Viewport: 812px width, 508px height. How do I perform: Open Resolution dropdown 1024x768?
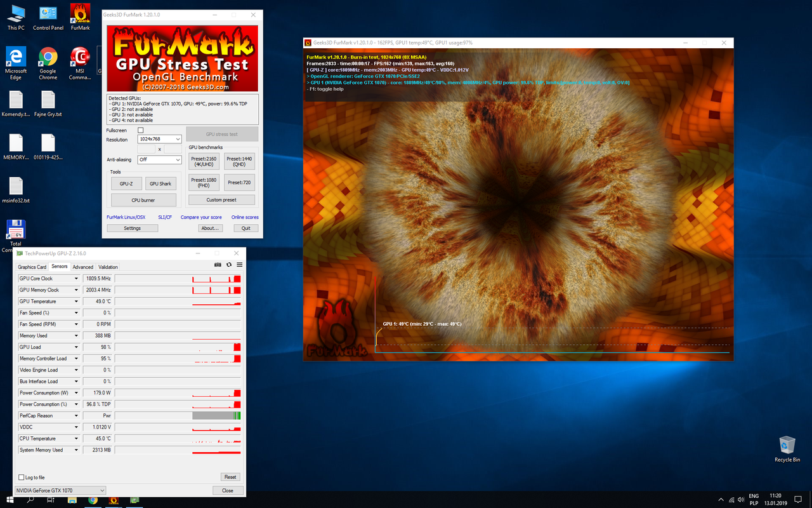pos(160,139)
